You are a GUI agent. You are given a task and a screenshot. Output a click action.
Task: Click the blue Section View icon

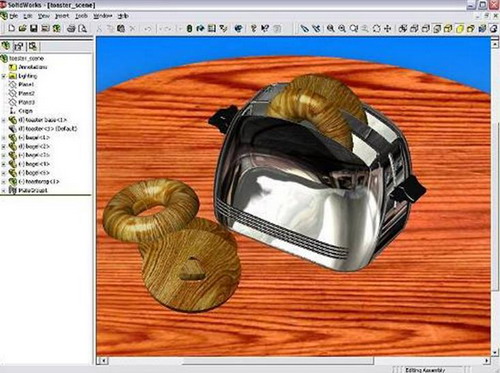tap(482, 29)
